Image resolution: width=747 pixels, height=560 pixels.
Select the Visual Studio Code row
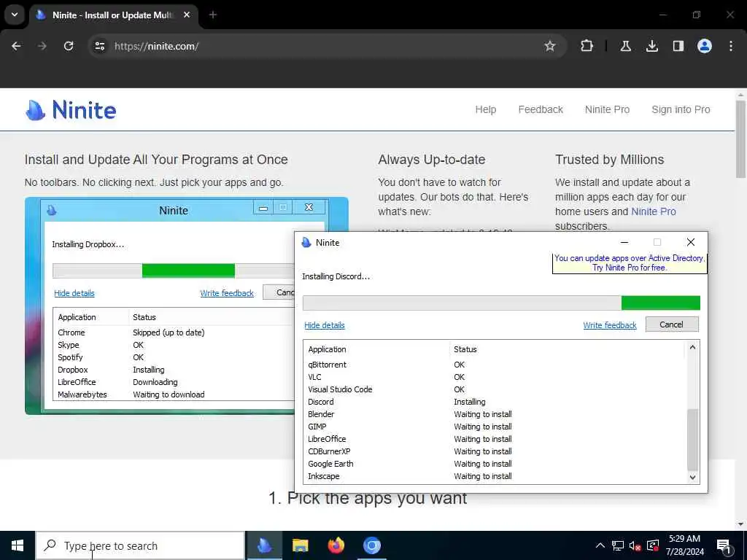tap(495, 389)
